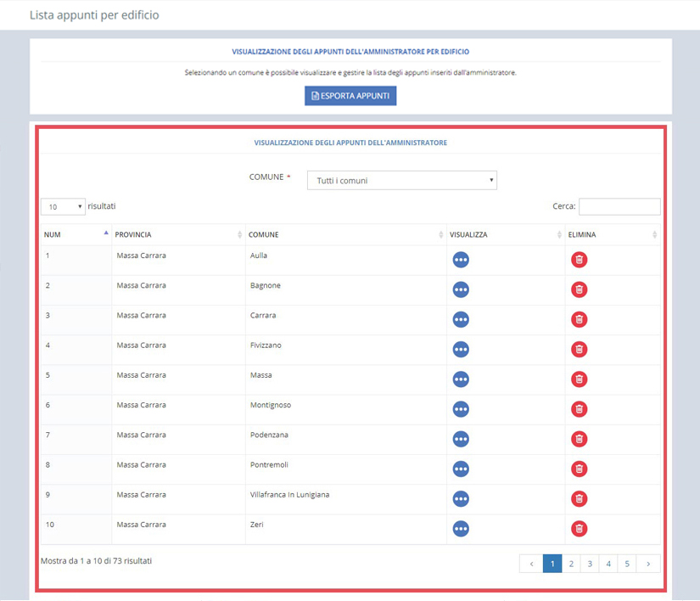Delete the Montignoso notes entry

pyautogui.click(x=579, y=409)
